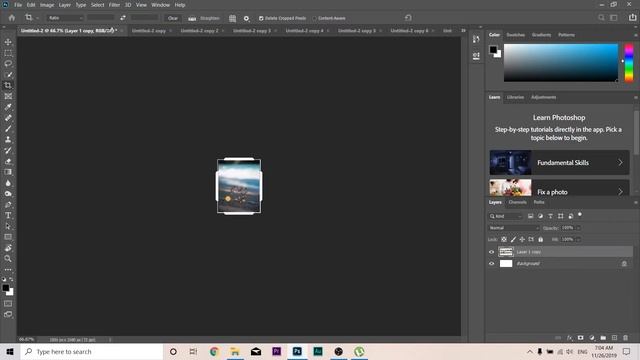Select the Hand tool
Viewport: 640px width, 360px height.
coord(8,248)
